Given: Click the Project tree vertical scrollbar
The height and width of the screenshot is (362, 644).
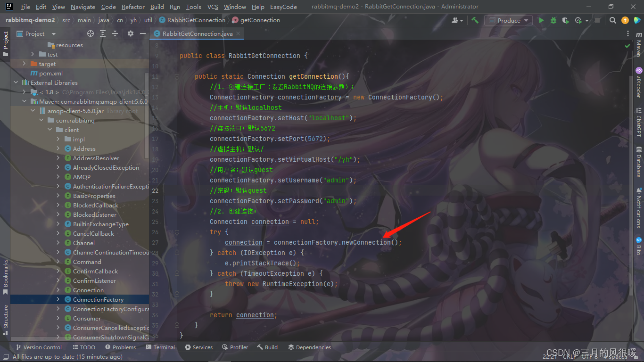Looking at the screenshot, I should [147, 116].
